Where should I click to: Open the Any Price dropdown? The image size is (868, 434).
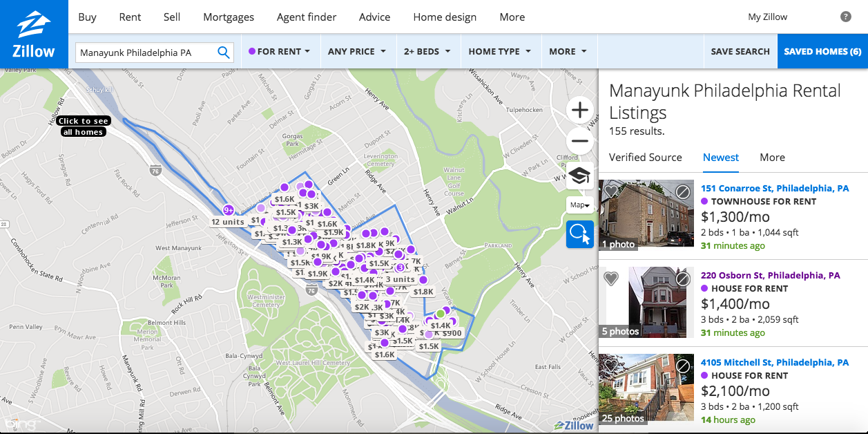tap(356, 52)
